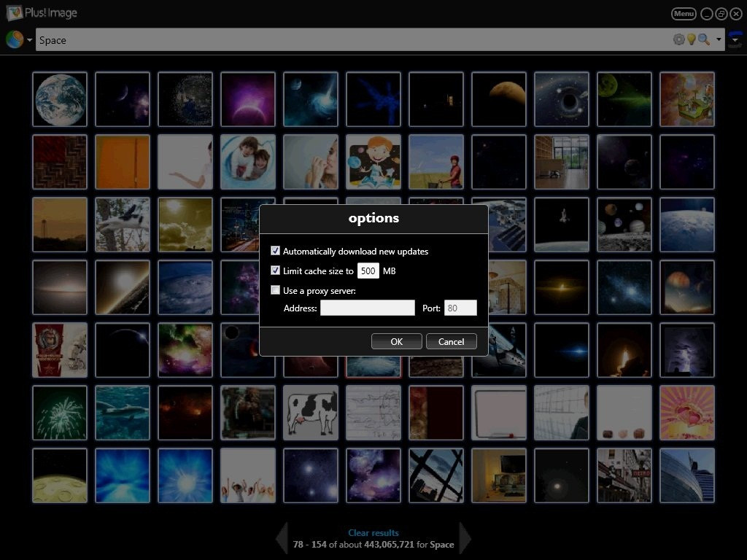Open the green fireworks thumbnail
The image size is (747, 560).
click(x=60, y=413)
